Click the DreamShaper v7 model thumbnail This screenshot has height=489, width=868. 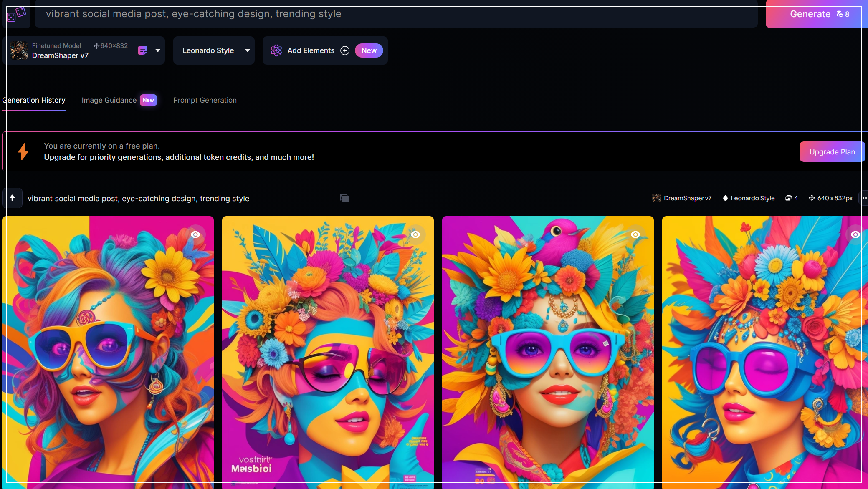19,50
